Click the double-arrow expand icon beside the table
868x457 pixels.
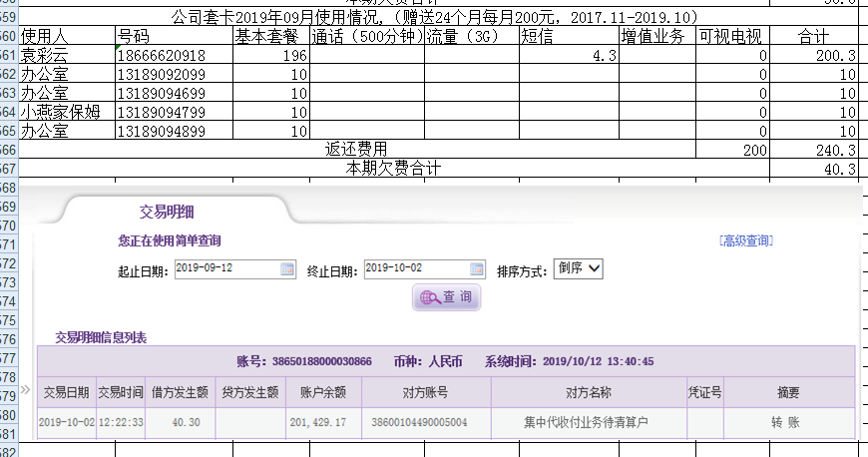(27, 390)
